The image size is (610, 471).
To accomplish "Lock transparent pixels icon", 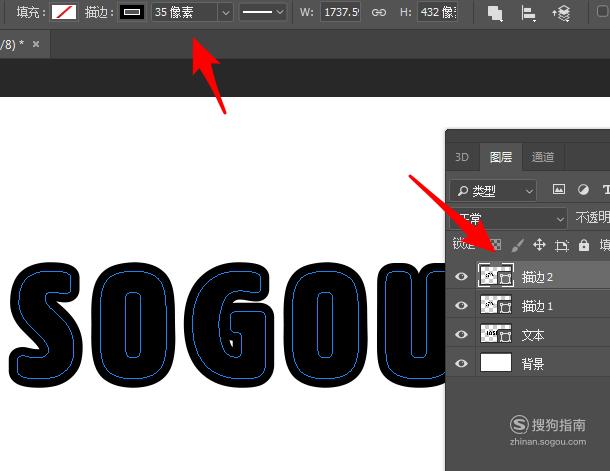I will (x=495, y=245).
